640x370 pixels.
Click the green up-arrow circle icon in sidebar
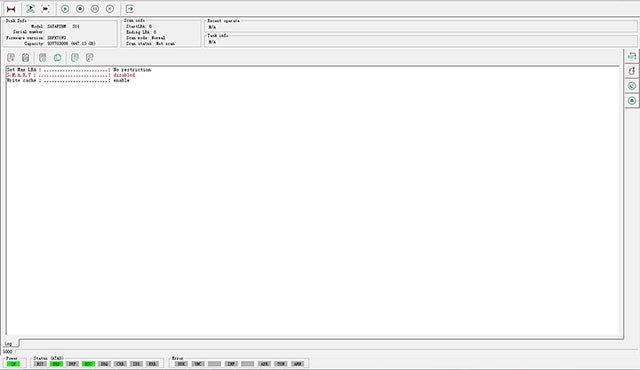(x=631, y=100)
